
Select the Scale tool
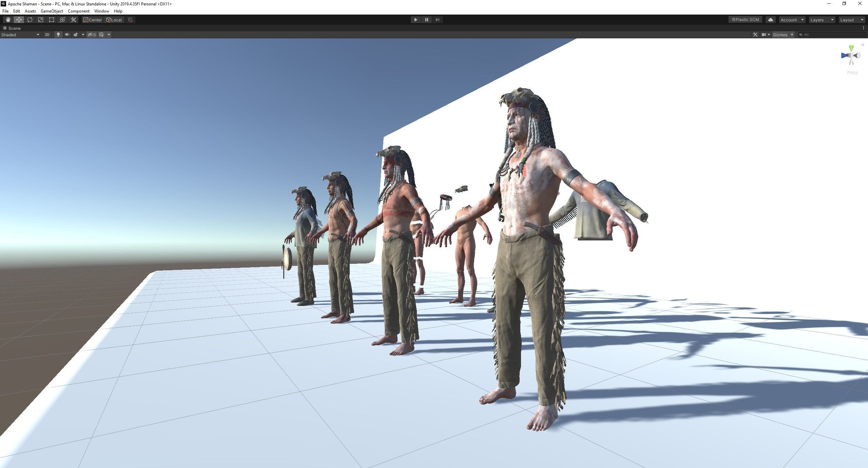click(41, 20)
